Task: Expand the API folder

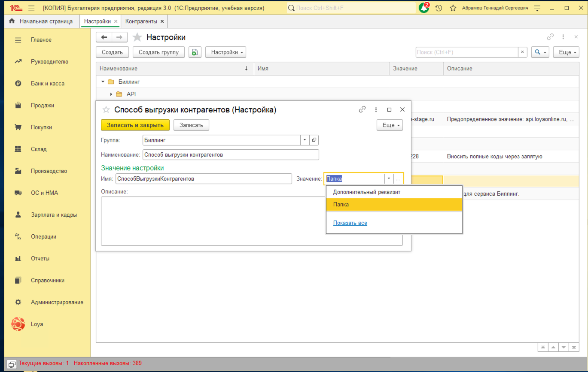Action: coord(111,94)
